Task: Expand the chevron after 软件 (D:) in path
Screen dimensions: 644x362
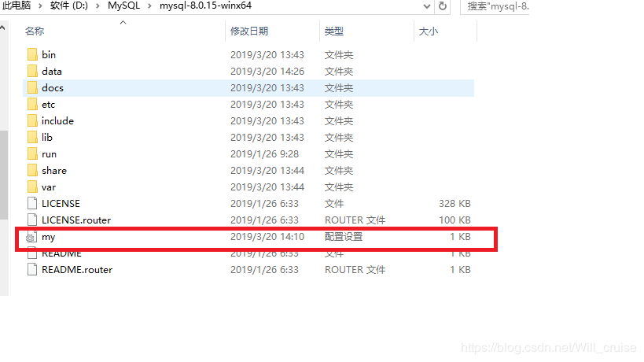Action: tap(98, 6)
